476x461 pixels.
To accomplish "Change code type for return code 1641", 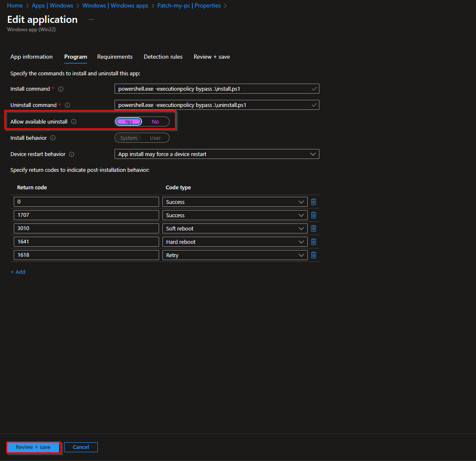I will (302, 241).
